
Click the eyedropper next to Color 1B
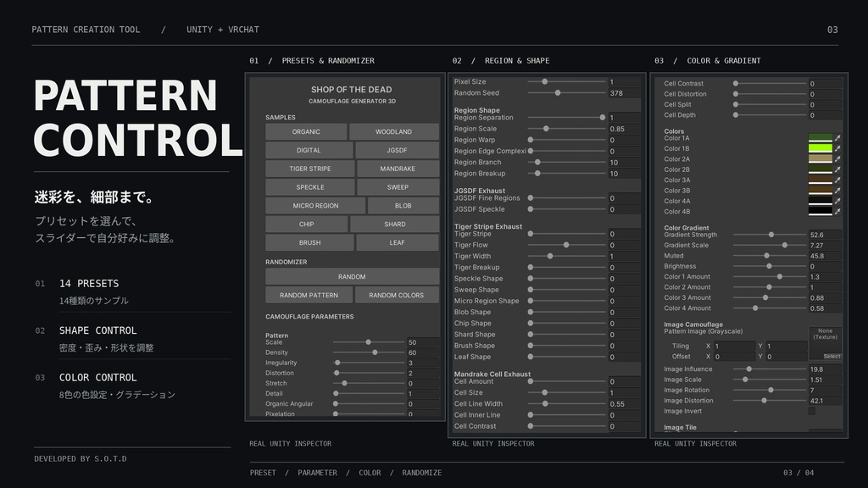837,148
